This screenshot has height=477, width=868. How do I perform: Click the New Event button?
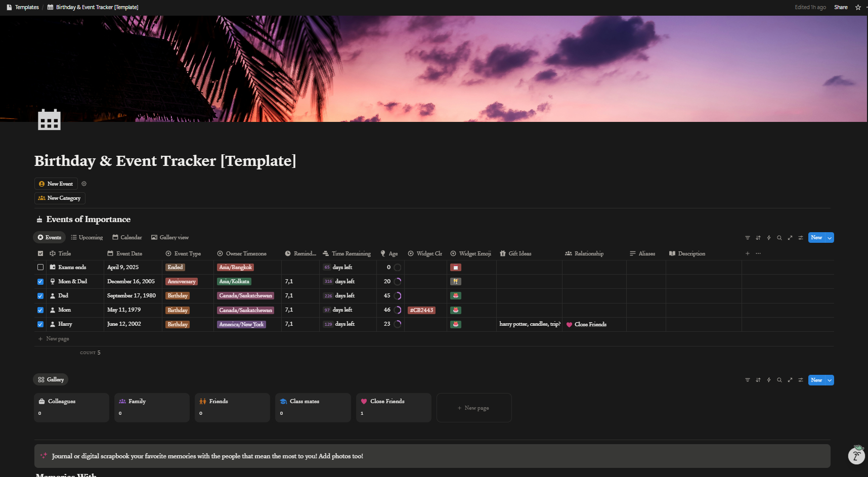(x=56, y=184)
